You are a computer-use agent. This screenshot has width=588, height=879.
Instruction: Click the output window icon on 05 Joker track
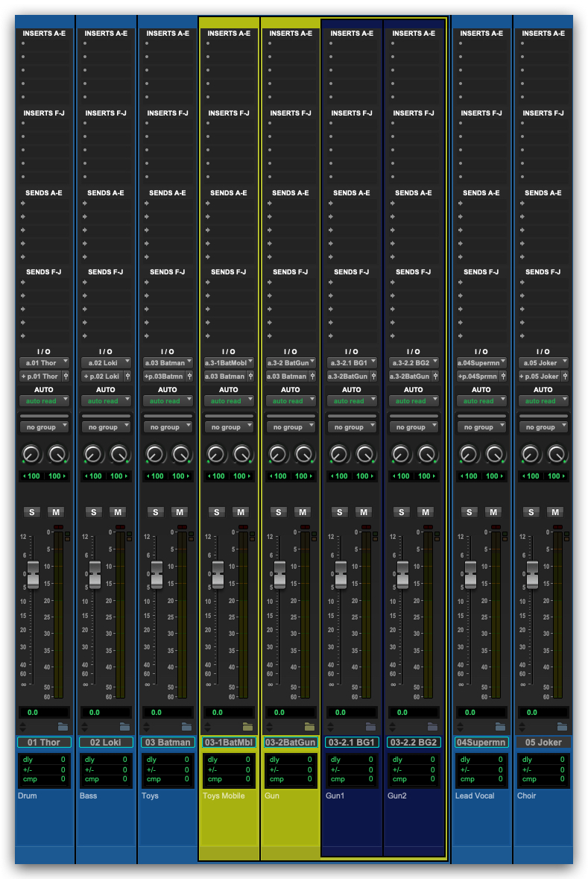coord(565,377)
